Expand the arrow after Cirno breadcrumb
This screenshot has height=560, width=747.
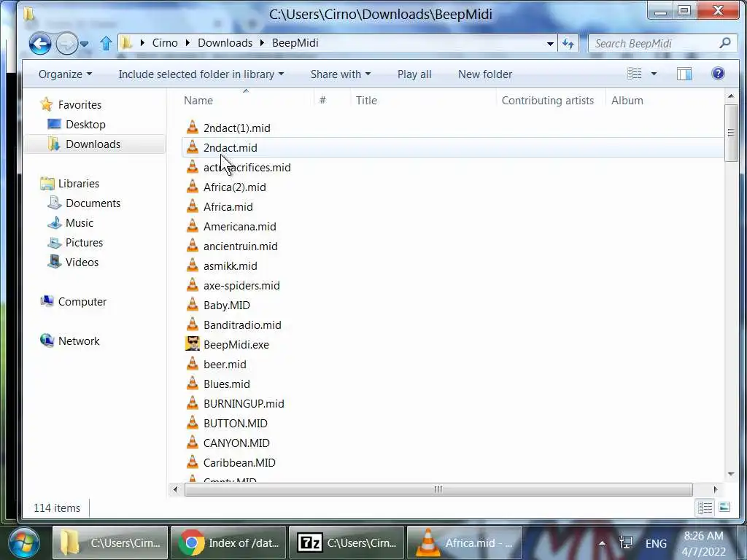pos(187,43)
